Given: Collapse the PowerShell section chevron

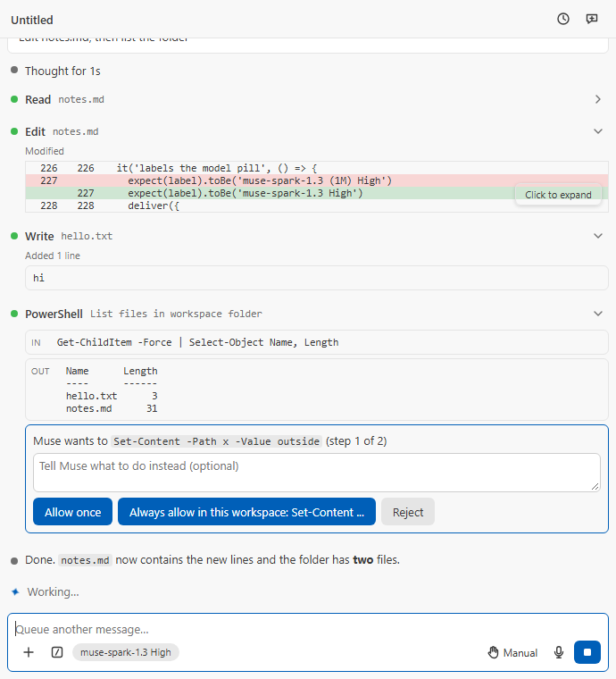Looking at the screenshot, I should coord(598,314).
